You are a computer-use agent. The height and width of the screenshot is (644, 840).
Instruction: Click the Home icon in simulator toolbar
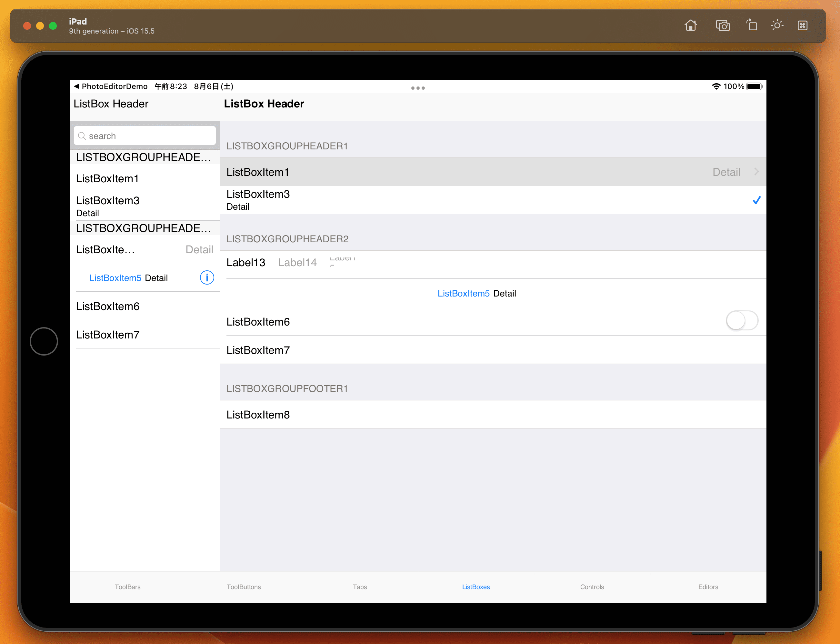(691, 25)
